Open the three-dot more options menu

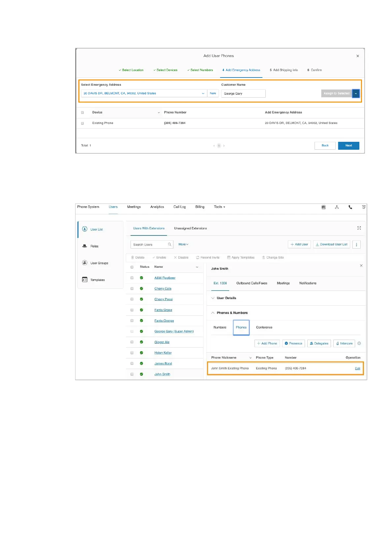click(x=356, y=244)
